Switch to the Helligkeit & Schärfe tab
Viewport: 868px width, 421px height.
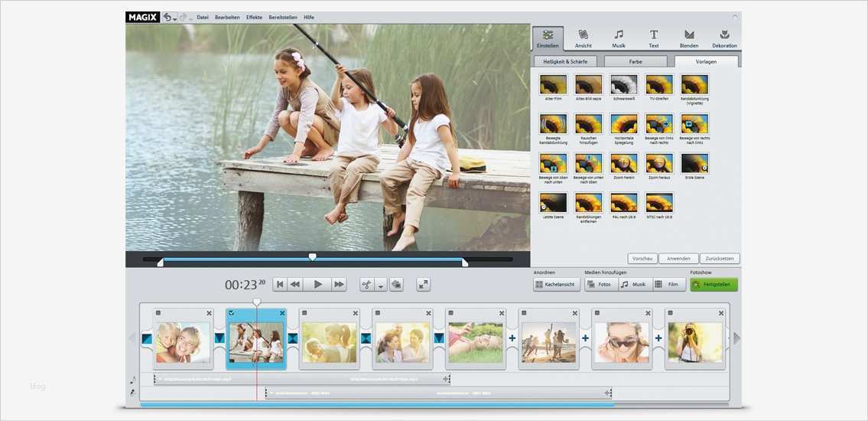click(x=565, y=61)
